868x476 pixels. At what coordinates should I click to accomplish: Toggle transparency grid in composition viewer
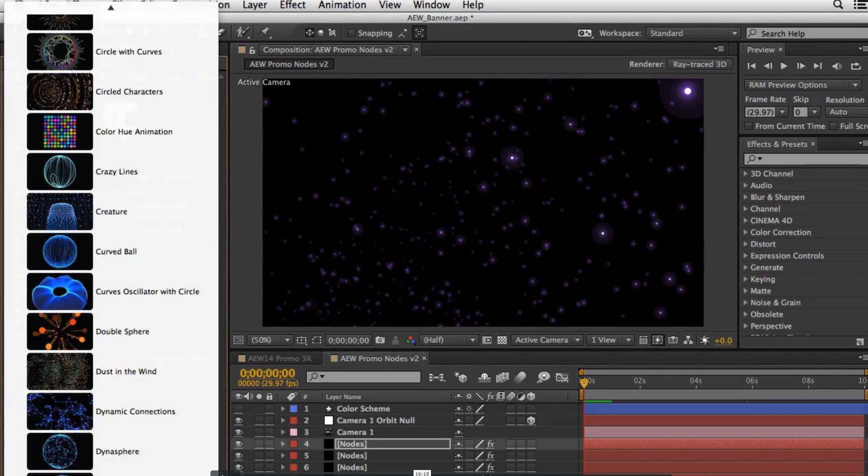click(x=502, y=340)
